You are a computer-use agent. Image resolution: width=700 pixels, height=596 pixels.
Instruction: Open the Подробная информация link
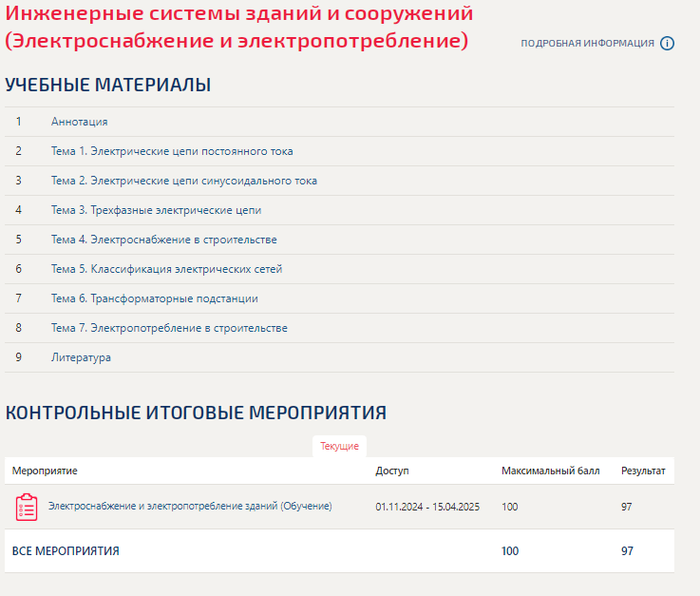587,44
